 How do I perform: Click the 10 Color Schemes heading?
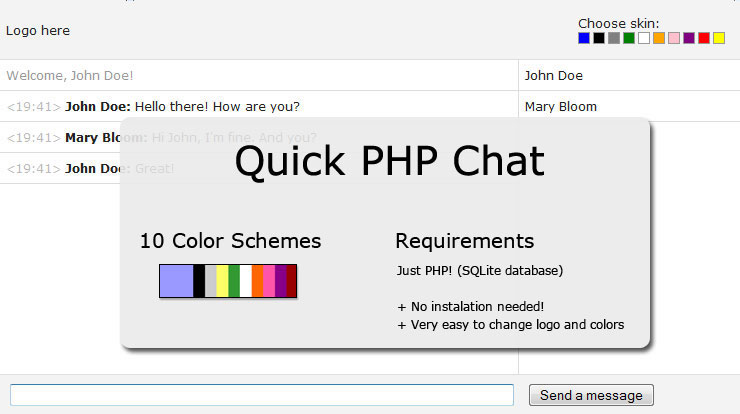point(230,241)
